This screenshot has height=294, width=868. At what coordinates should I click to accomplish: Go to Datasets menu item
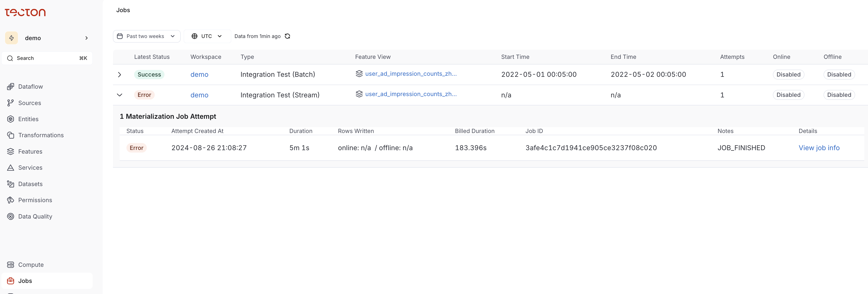point(30,184)
